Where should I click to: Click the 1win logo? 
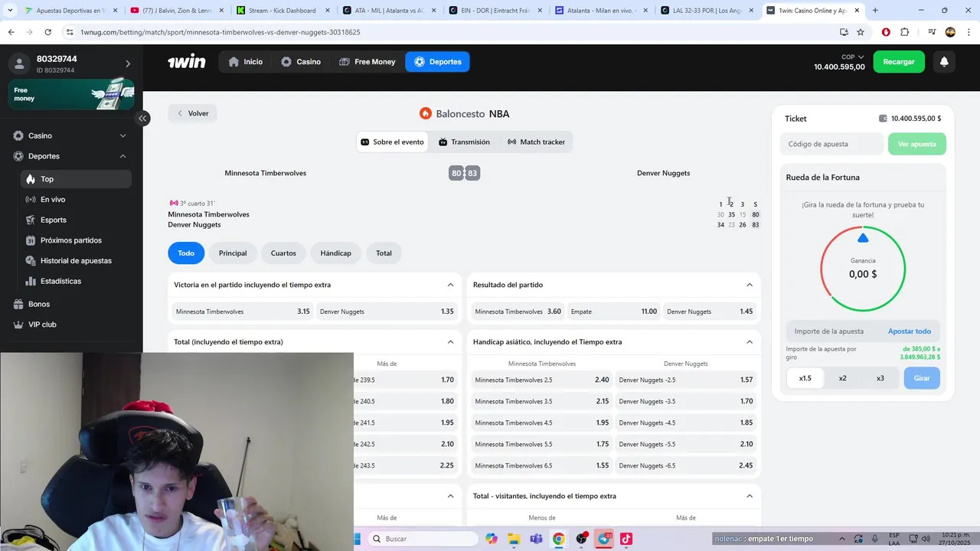[x=186, y=62]
